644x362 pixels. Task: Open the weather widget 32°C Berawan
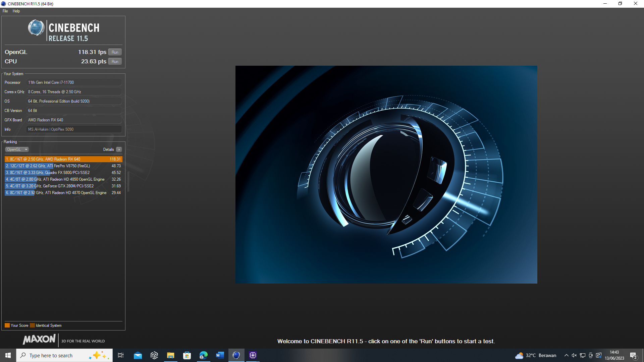pos(536,355)
